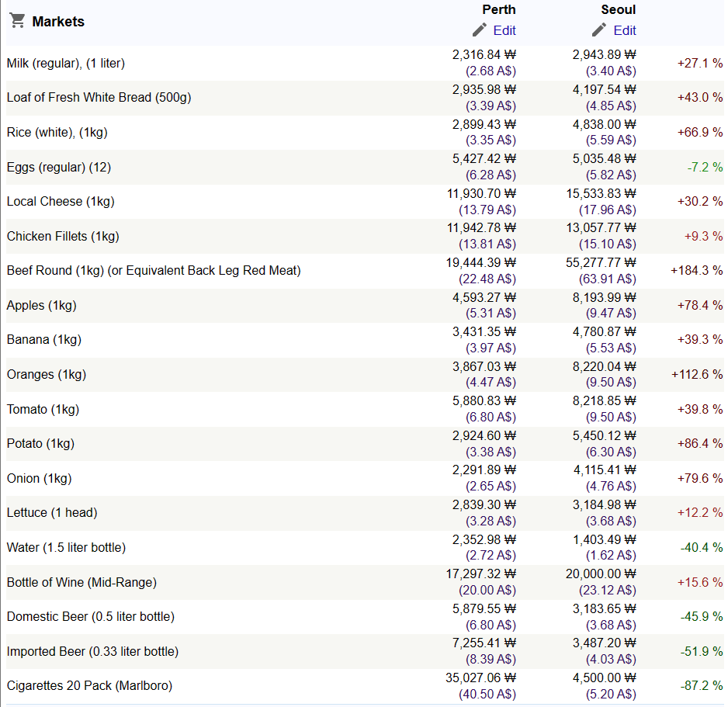Click the +43.0 % bread difference

point(700,98)
